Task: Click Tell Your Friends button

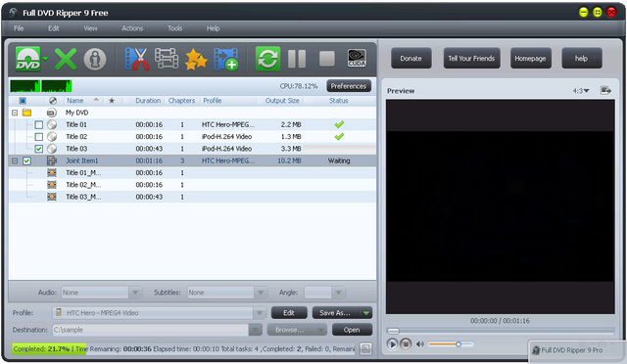Action: (x=471, y=59)
